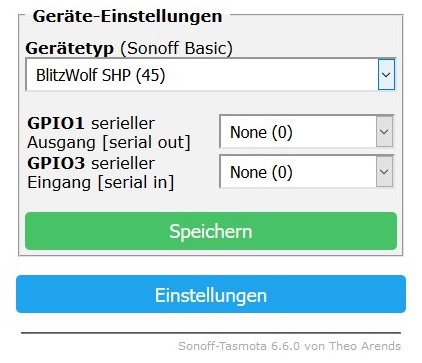Click the bold GPIO1 label
The width and height of the screenshot is (422, 363).
click(x=56, y=123)
